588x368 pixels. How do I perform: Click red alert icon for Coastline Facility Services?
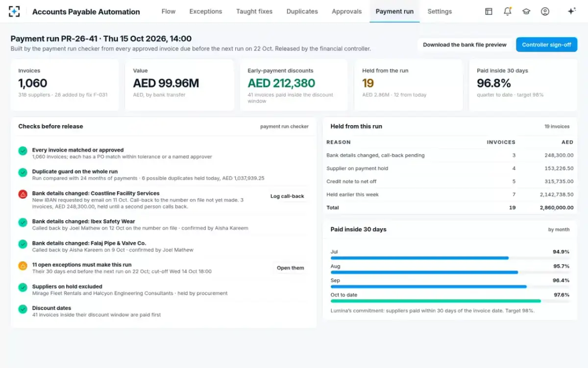pyautogui.click(x=23, y=194)
